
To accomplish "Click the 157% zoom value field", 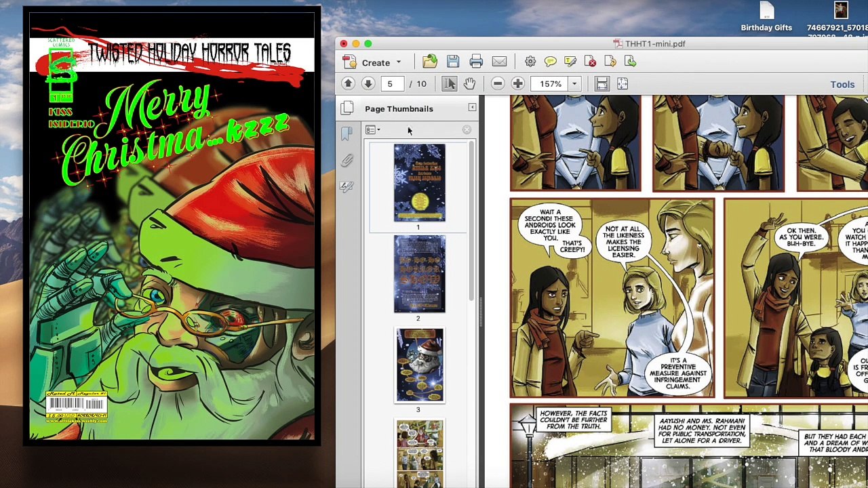I will 551,84.
